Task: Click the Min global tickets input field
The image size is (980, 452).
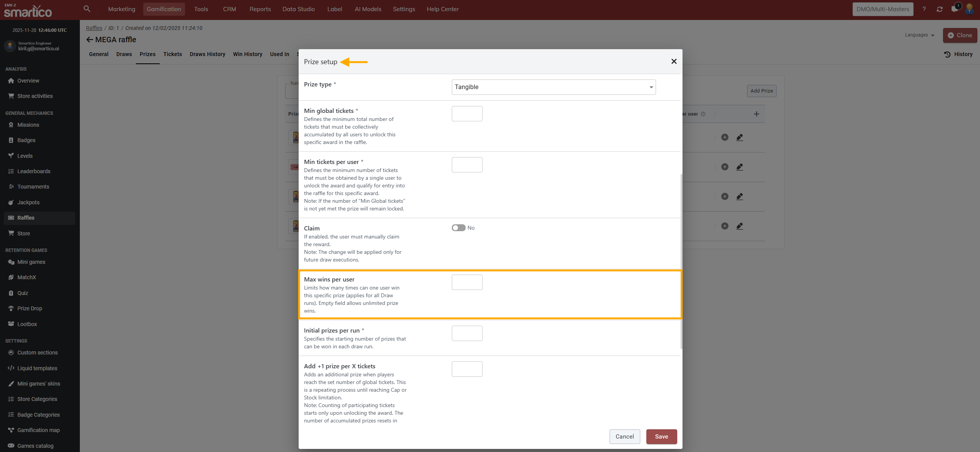Action: point(467,114)
